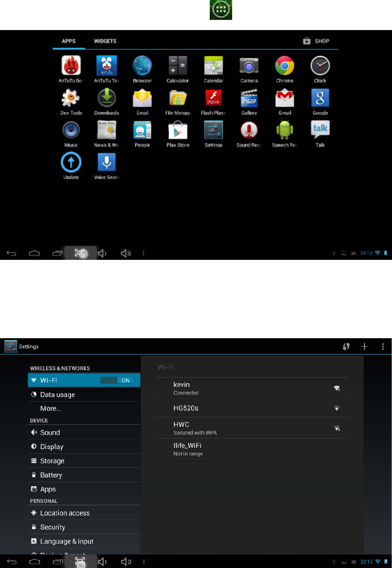
Task: Open the Clock app
Action: [x=320, y=69]
